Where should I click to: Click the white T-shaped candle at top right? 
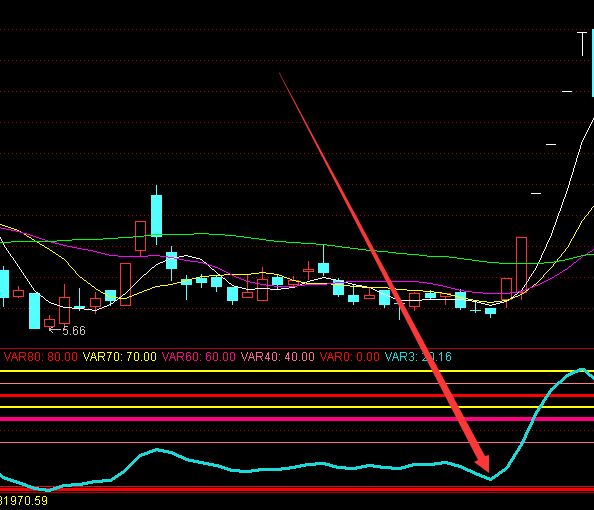tap(582, 44)
